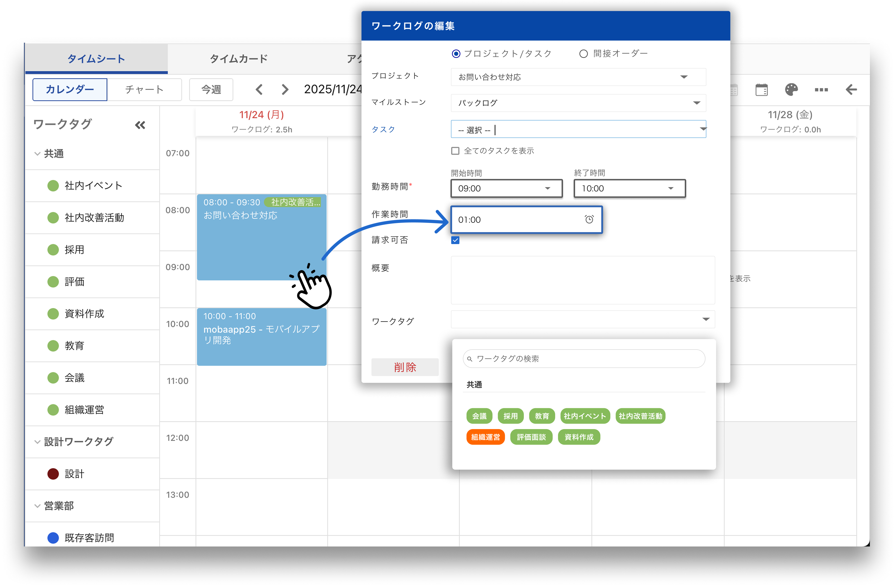Collapse the work tag sidebar with double chevron
Screen dimensions: 896x588
click(x=140, y=125)
